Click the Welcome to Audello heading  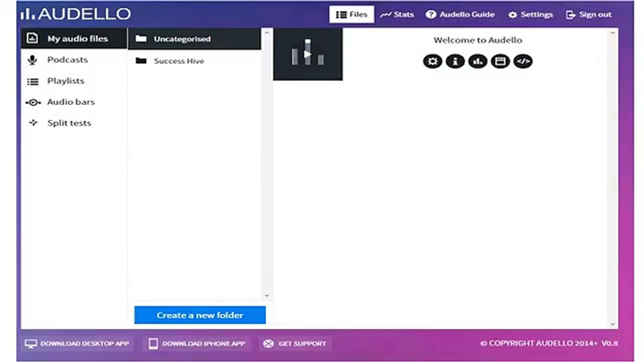coord(478,40)
